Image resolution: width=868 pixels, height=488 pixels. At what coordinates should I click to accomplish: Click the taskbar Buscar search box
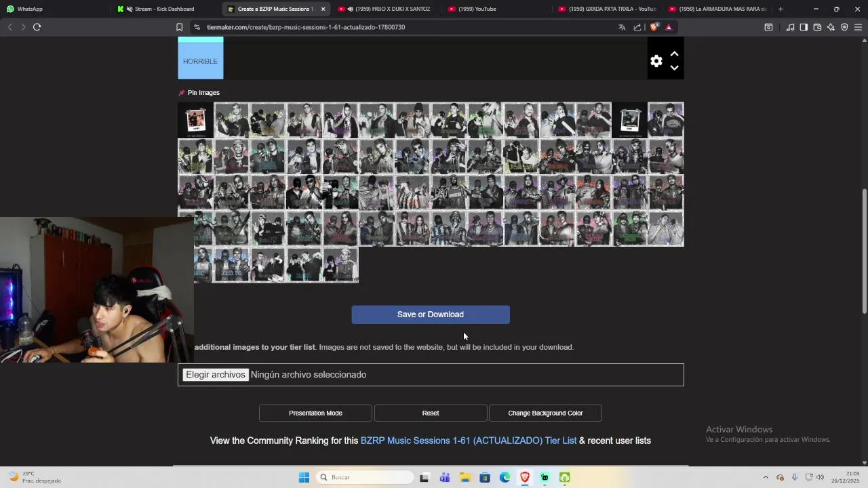[x=365, y=477]
